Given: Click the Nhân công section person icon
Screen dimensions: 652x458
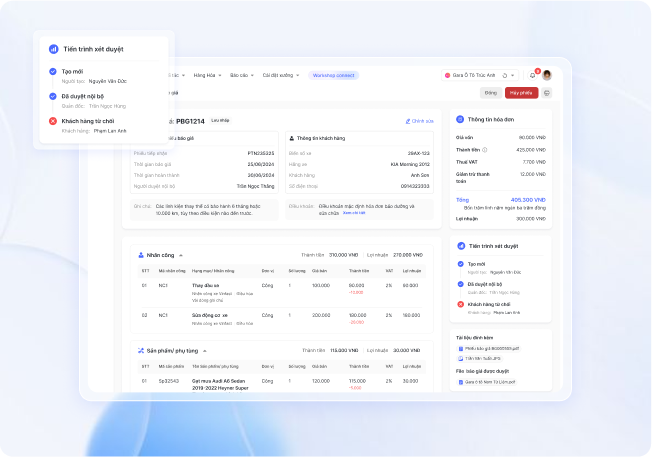Looking at the screenshot, I should (x=141, y=254).
